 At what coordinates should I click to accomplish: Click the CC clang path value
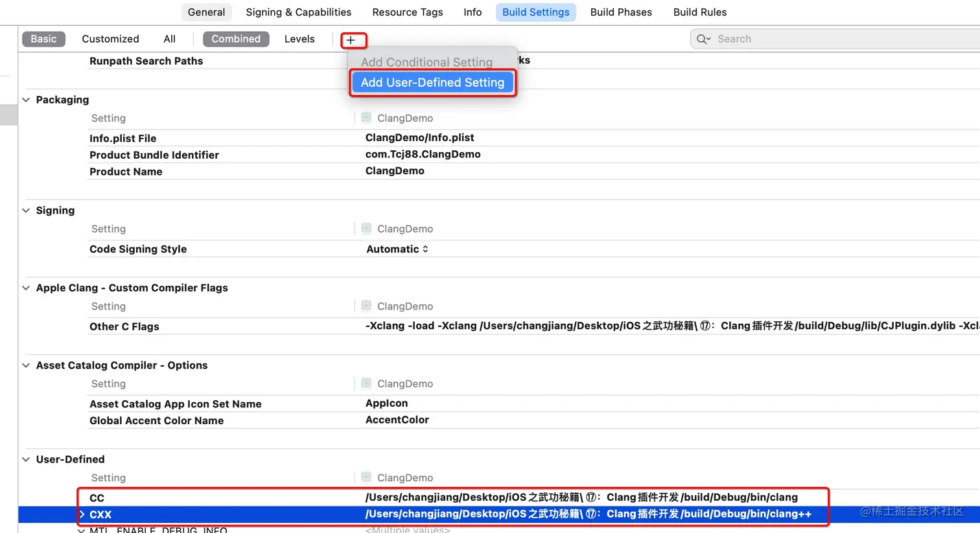(581, 497)
